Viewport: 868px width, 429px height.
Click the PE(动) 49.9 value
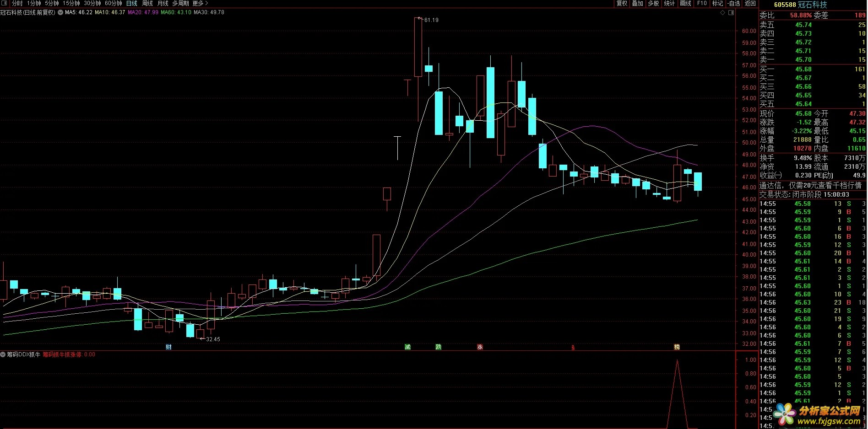[x=859, y=175]
